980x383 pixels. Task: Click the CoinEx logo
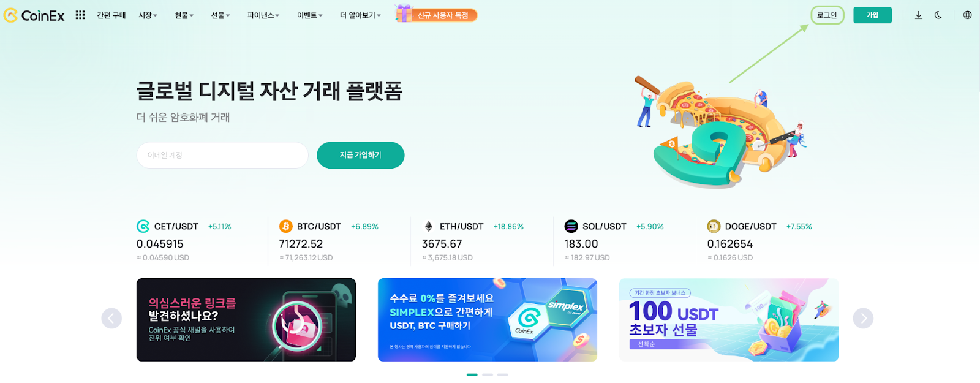click(34, 15)
